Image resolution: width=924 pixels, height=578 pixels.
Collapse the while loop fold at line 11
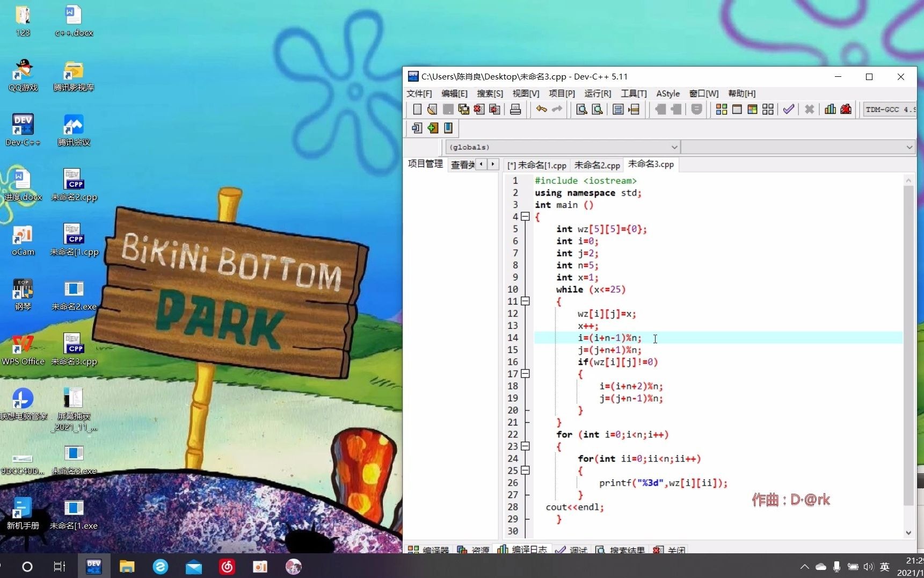coord(526,301)
